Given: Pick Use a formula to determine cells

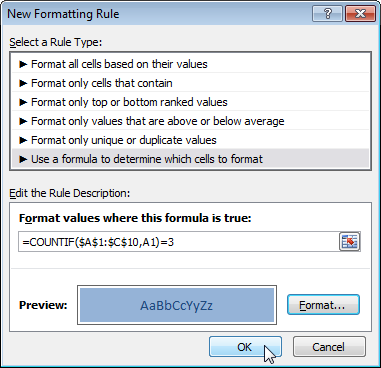Looking at the screenshot, I should click(191, 159).
